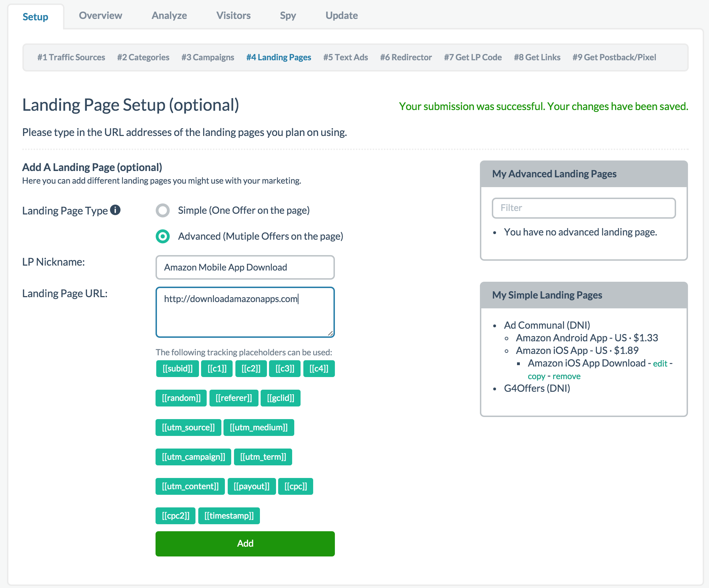Click the advanced landing pages Filter field

(x=583, y=208)
